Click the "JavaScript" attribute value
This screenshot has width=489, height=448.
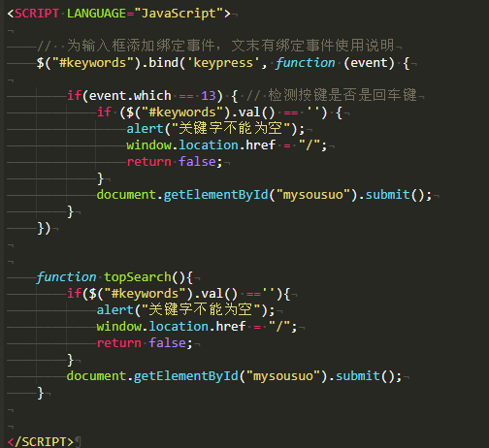coord(179,14)
